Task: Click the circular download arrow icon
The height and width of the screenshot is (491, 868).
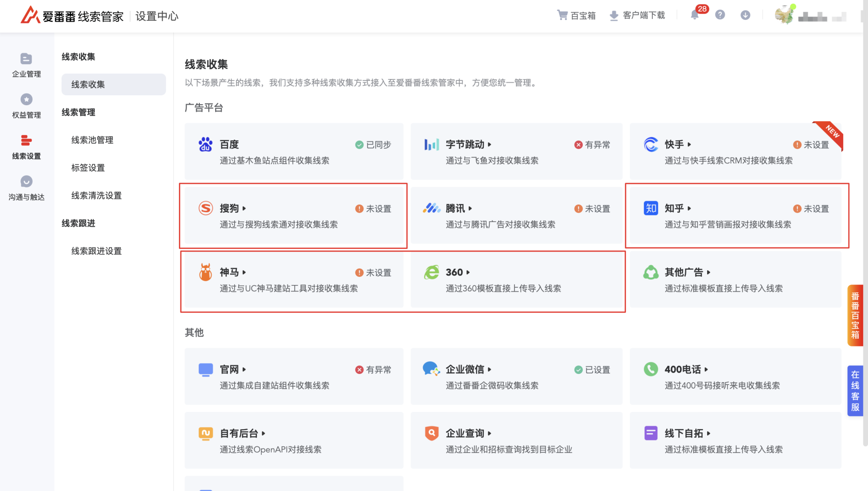Action: click(x=745, y=15)
